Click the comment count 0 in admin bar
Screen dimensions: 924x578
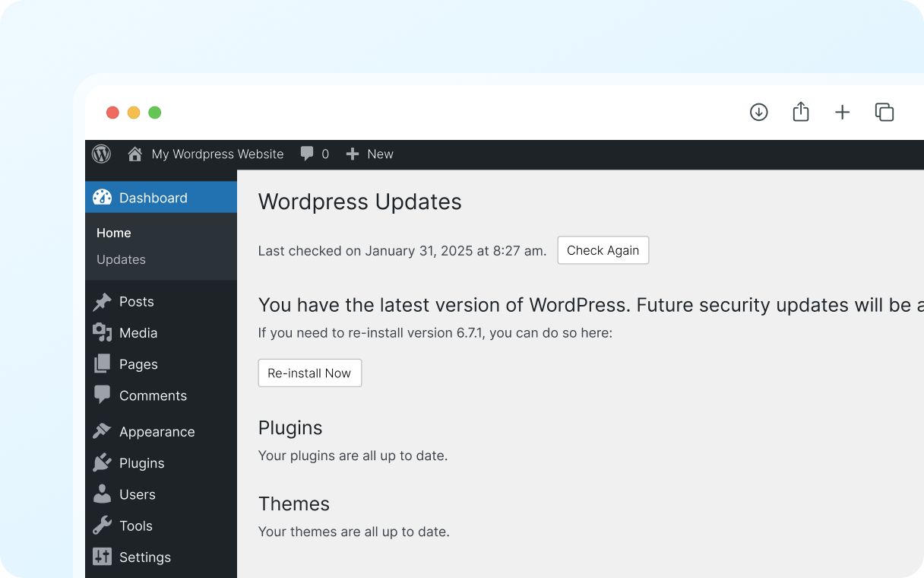click(325, 154)
